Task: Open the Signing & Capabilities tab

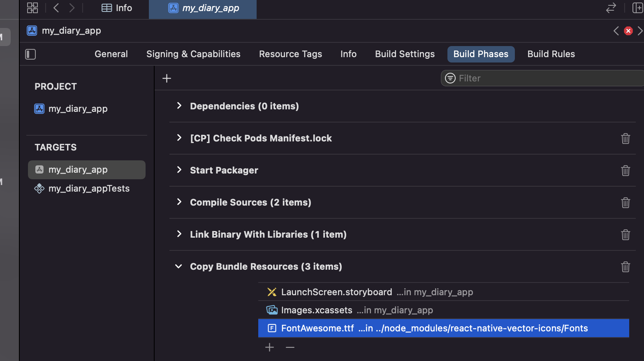Action: [193, 54]
